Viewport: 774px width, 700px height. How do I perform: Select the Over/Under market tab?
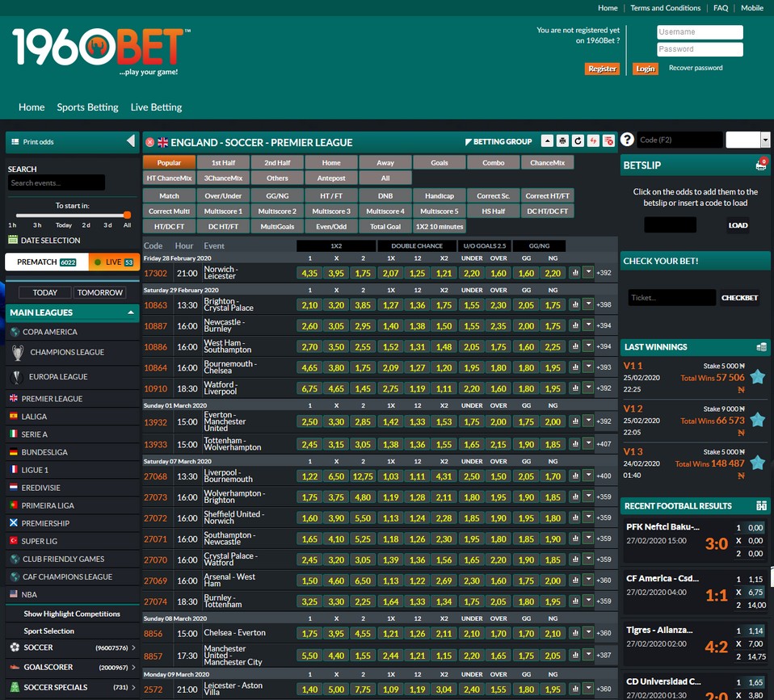223,196
